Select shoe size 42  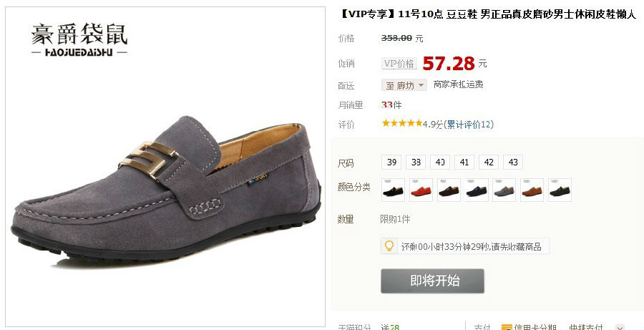click(x=489, y=162)
